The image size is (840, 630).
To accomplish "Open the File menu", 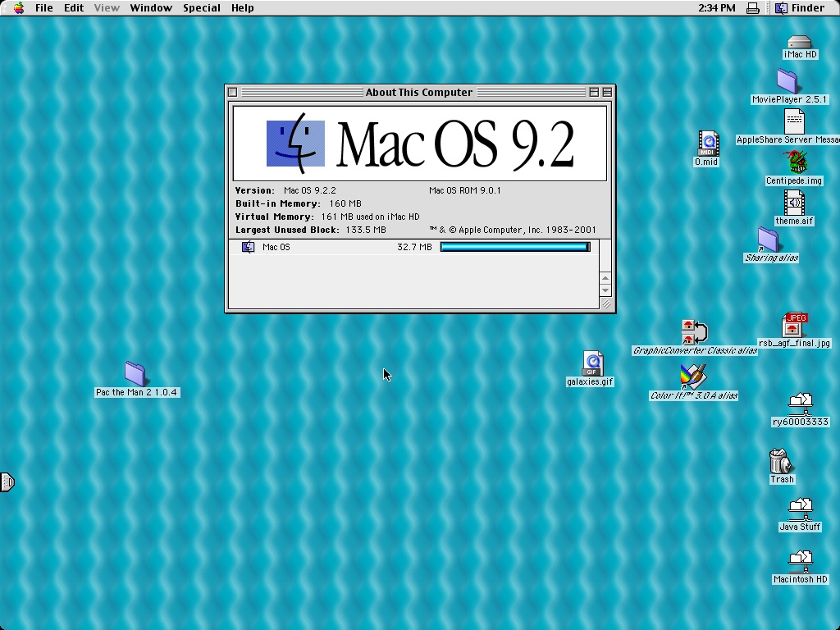I will [x=44, y=8].
